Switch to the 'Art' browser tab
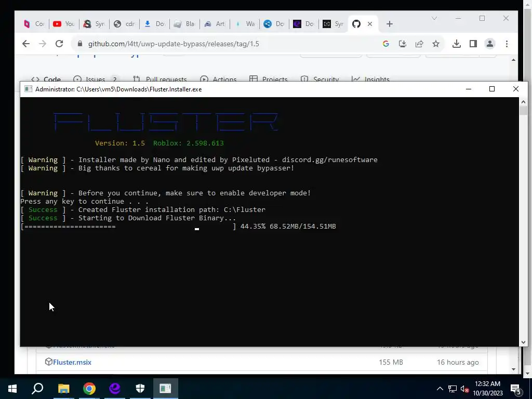Image resolution: width=532 pixels, height=399 pixels. click(215, 24)
